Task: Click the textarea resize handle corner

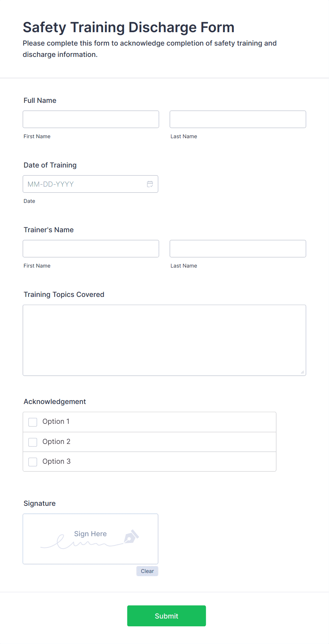Action: (x=303, y=372)
